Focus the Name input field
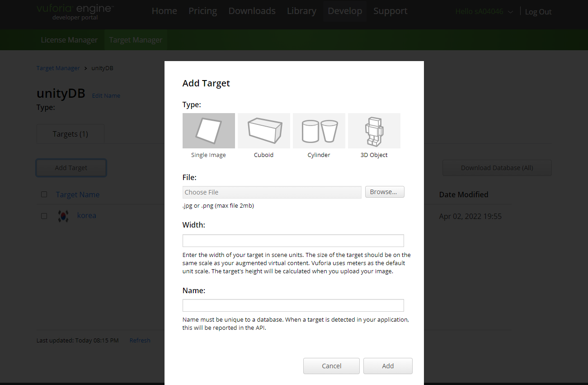 pos(293,305)
